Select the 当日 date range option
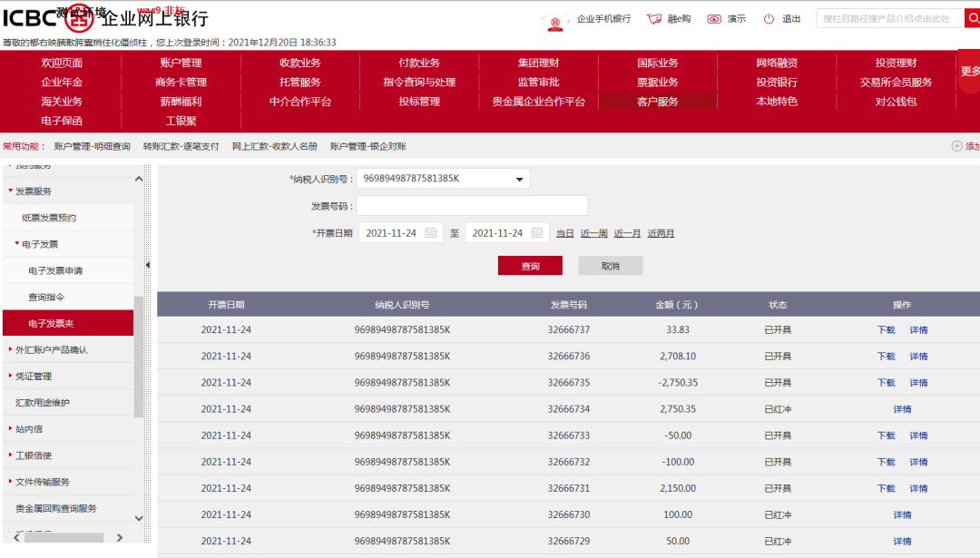Image resolution: width=980 pixels, height=558 pixels. tap(563, 232)
